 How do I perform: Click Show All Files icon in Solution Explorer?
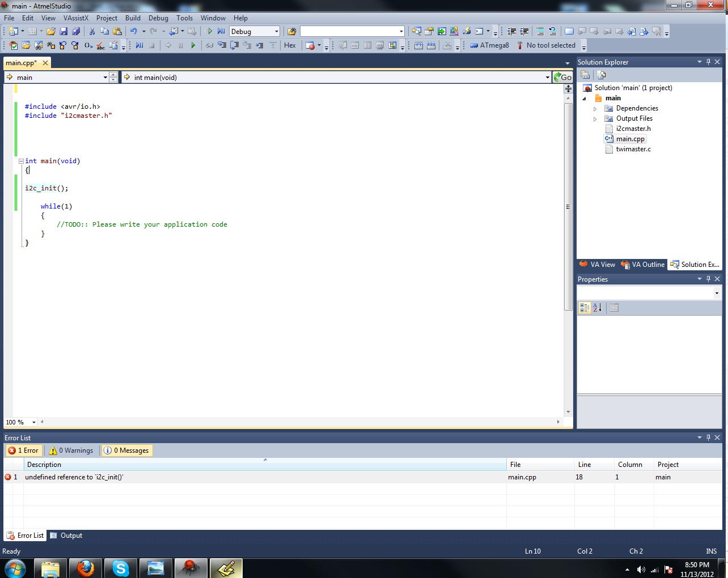coord(602,75)
